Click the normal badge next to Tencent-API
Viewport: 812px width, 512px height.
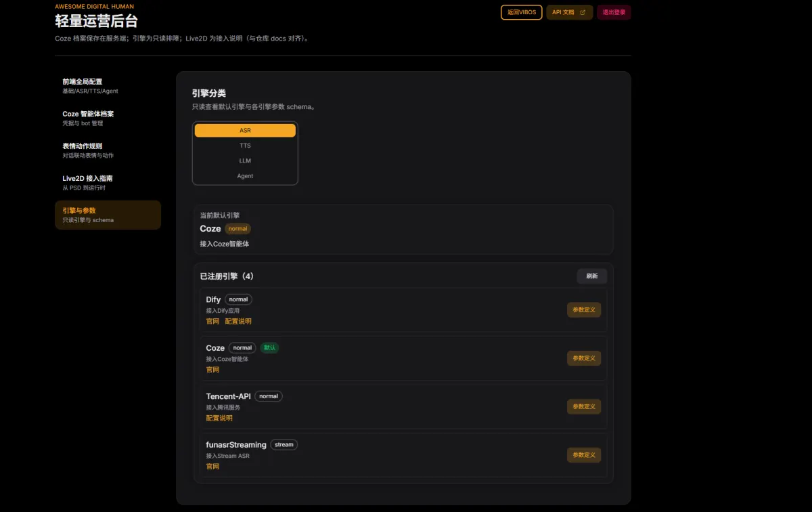click(269, 396)
